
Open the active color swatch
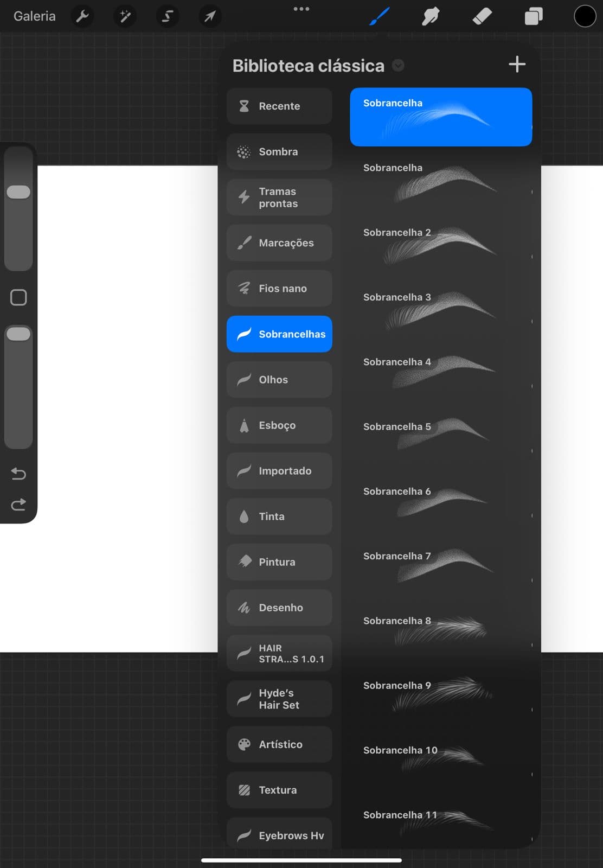click(x=585, y=16)
